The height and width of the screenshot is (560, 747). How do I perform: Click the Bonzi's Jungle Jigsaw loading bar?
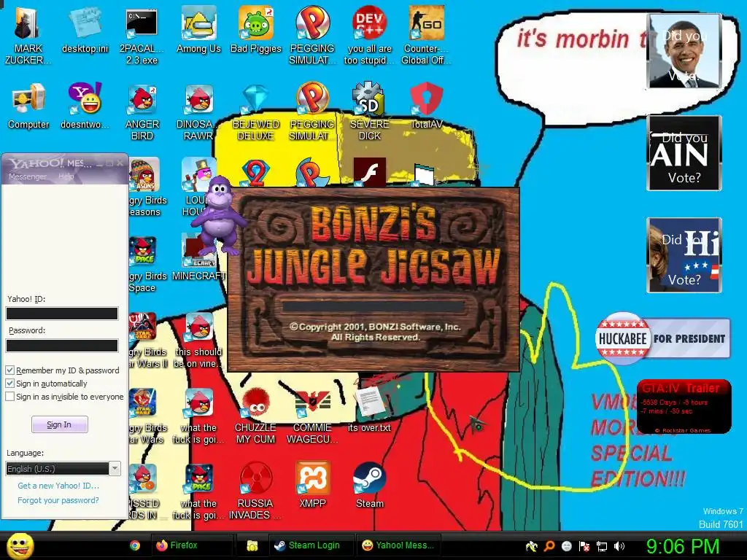pyautogui.click(x=373, y=306)
